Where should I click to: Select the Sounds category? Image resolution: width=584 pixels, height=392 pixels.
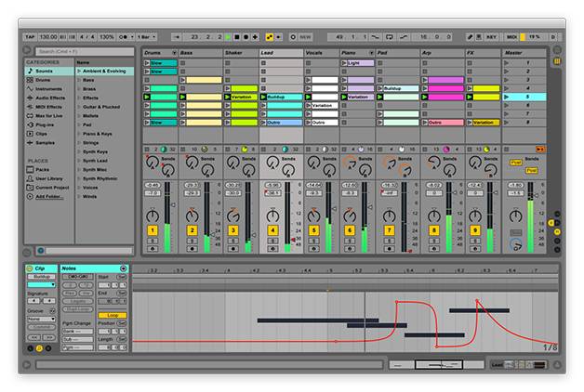(45, 71)
